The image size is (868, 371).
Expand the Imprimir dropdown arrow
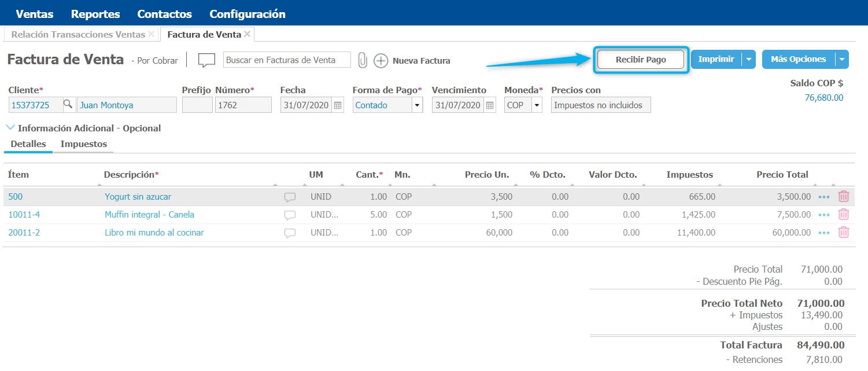749,60
